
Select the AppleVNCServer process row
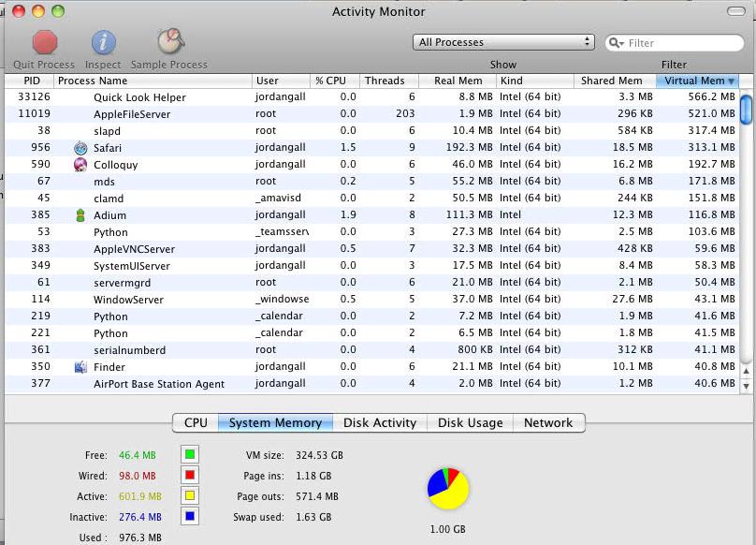pos(371,249)
